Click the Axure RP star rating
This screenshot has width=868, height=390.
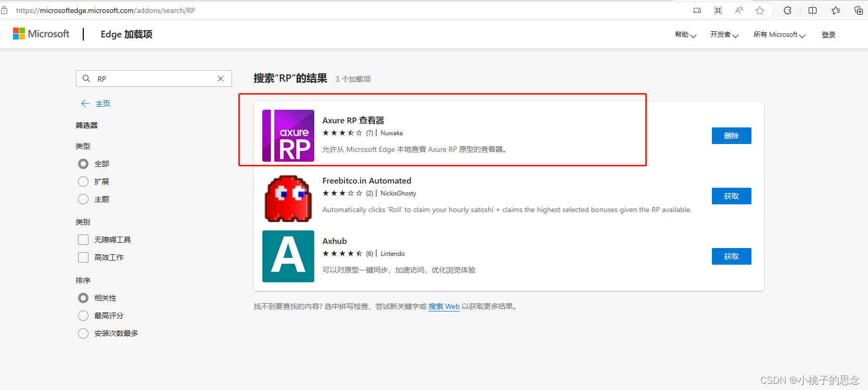pyautogui.click(x=342, y=133)
